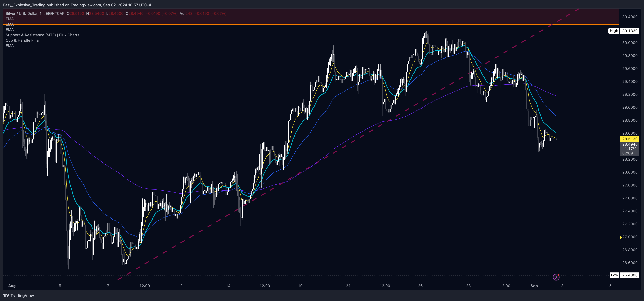This screenshot has width=644, height=301.
Task: Click the 30.0000 price axis label
Action: [630, 43]
